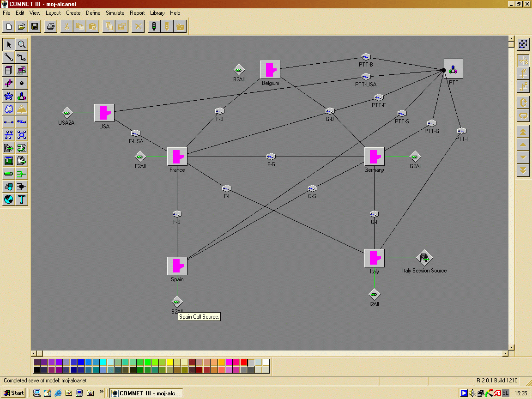Choose the globe icon in tool palette

[9, 199]
